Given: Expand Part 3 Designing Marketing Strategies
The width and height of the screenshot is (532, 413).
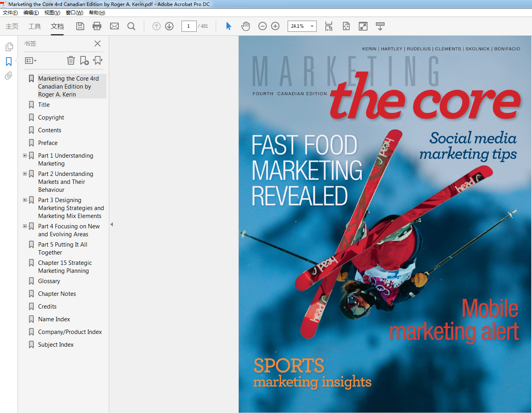Looking at the screenshot, I should (x=25, y=200).
